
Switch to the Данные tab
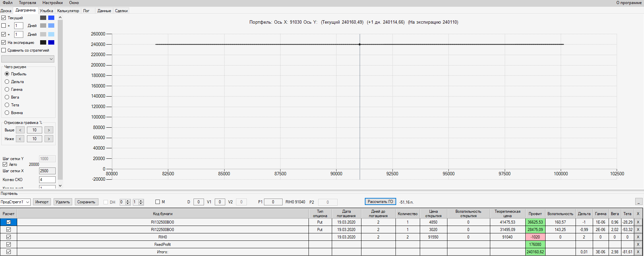coord(104,11)
